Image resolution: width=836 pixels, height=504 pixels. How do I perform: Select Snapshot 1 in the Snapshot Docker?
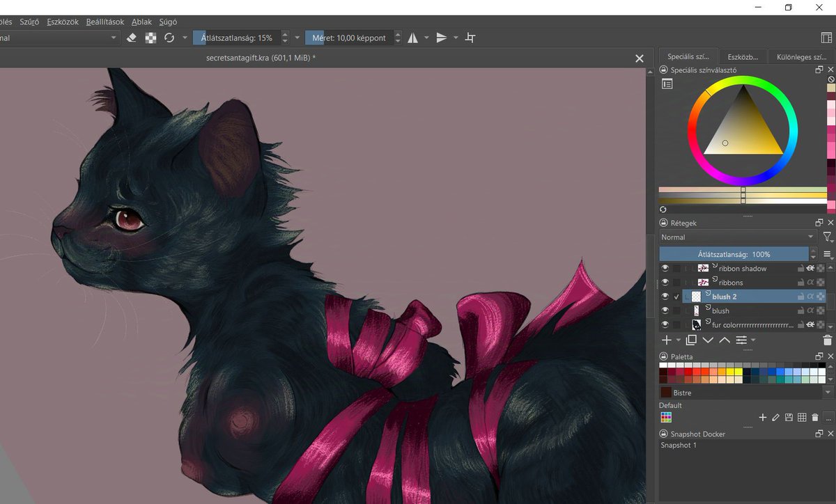pos(679,446)
